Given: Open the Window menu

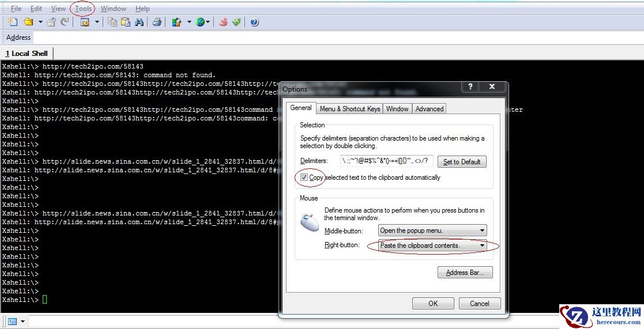Looking at the screenshot, I should [114, 9].
